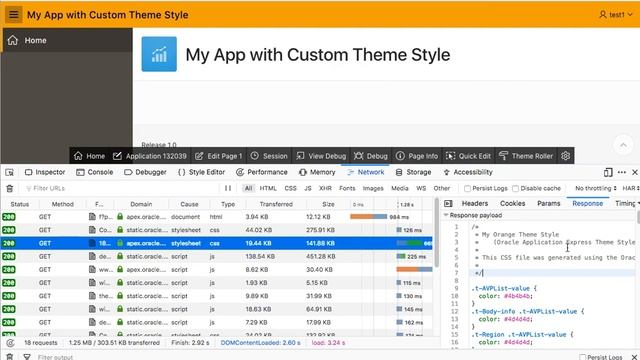Filter requests by Fonts
The height and width of the screenshot is (360, 640).
pyautogui.click(x=347, y=188)
